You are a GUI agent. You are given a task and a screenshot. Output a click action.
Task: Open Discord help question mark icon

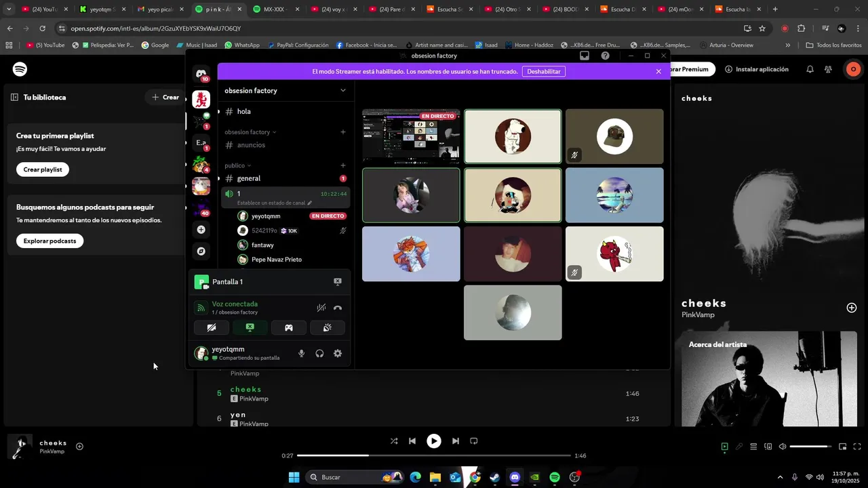click(x=605, y=56)
